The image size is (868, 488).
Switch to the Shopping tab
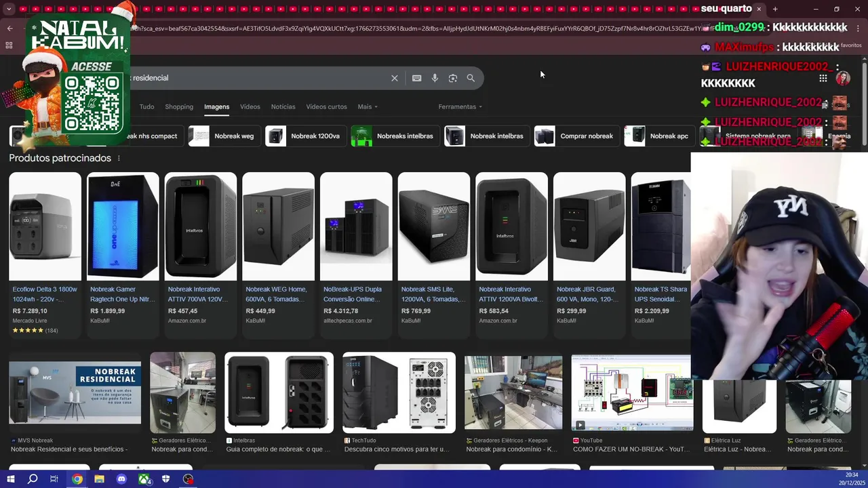pyautogui.click(x=179, y=106)
